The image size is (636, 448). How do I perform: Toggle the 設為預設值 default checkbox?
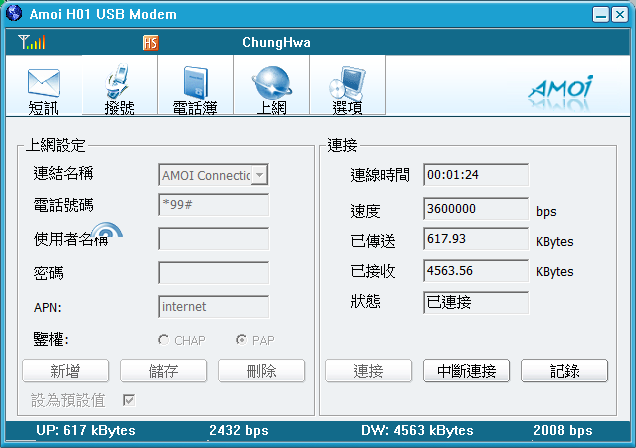(129, 401)
